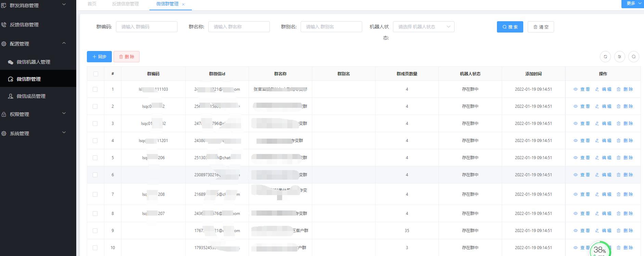
Task: Switch to the 反馈信息管理 tab
Action: (125, 4)
